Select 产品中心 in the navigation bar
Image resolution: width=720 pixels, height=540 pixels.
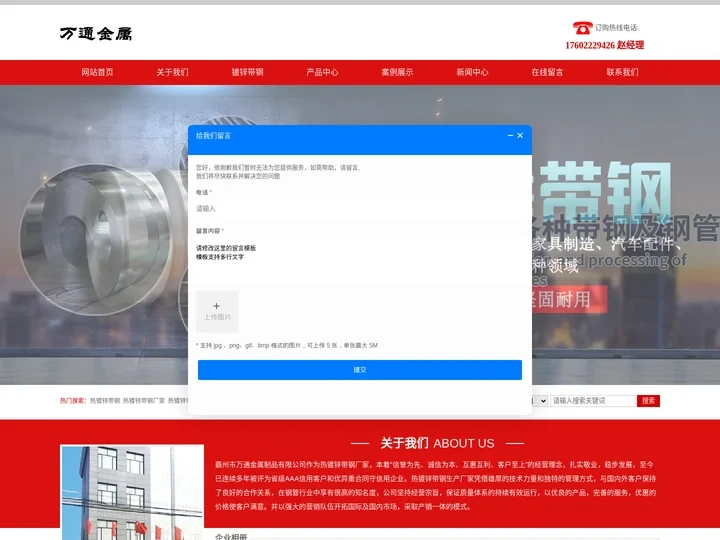point(322,72)
